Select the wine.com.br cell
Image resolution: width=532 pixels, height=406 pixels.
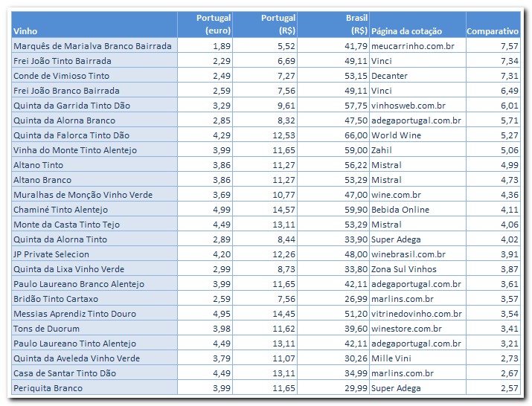[417, 194]
